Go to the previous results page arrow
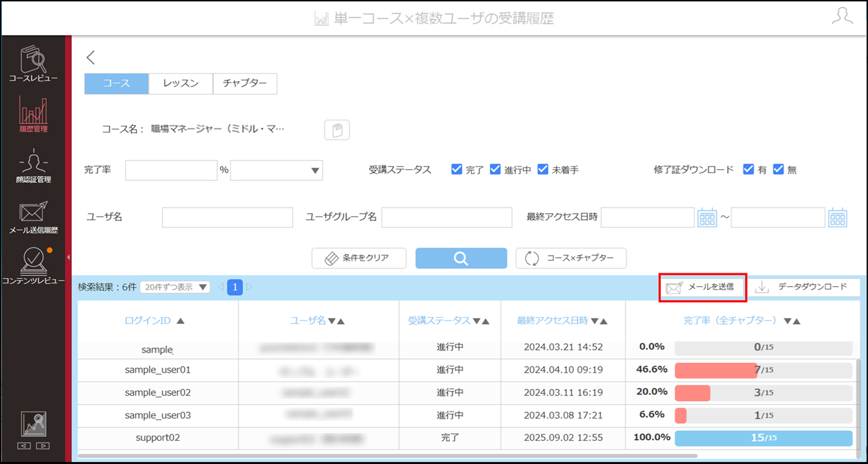The image size is (868, 464). (221, 287)
